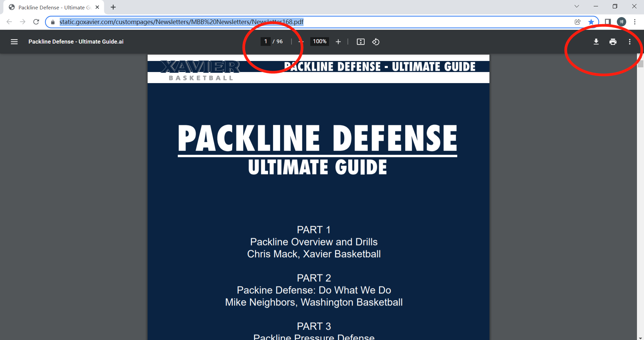Open a new browser tab

coord(113,7)
